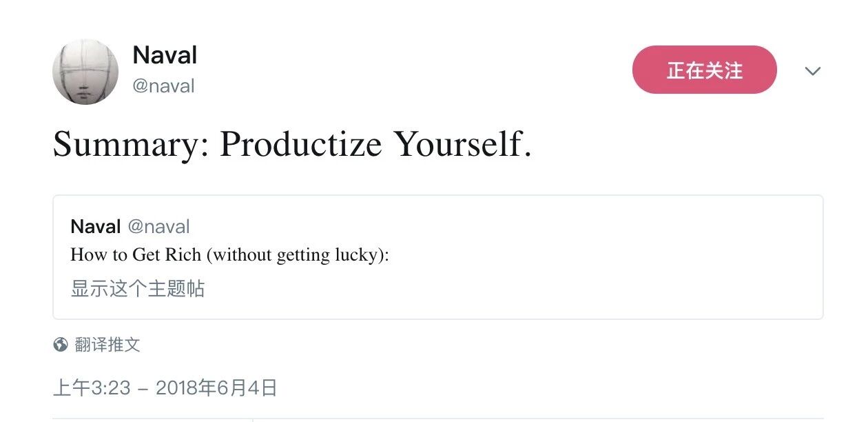Click the quoted tweet's @naval handle
Viewport: 868px width, 422px height.
[158, 226]
